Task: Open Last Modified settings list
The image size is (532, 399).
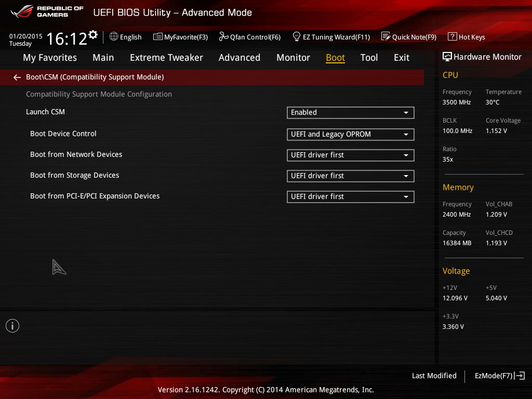Action: coord(434,376)
